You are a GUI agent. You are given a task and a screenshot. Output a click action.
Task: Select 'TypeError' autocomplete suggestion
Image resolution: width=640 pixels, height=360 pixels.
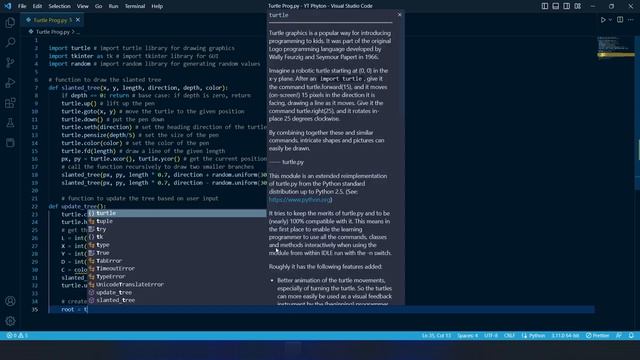177,276
